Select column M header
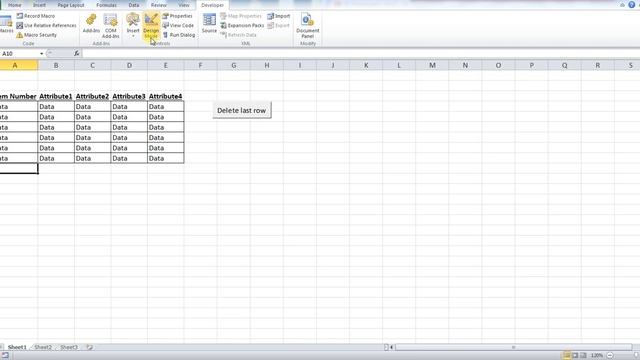Image resolution: width=640 pixels, height=360 pixels. coord(432,65)
